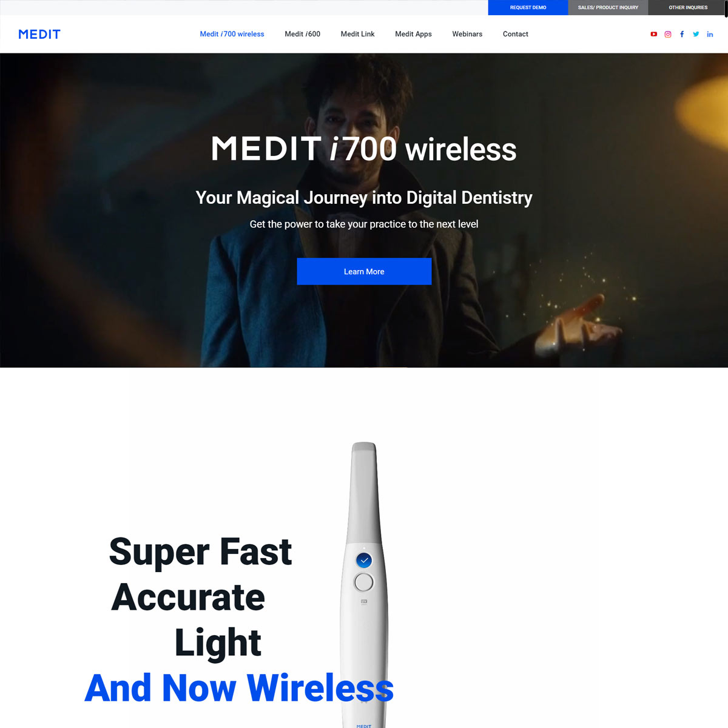
Task: Open the Contact page
Action: (x=516, y=34)
